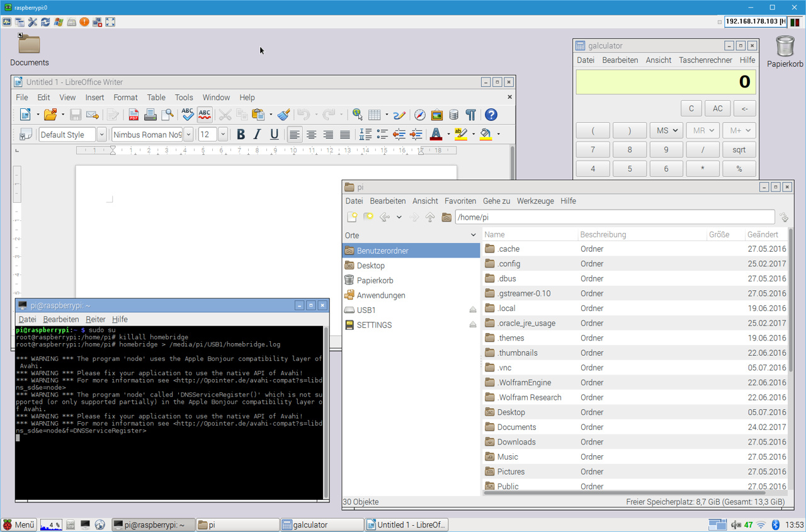Open the back history dropdown arrow in file manager

click(x=399, y=217)
